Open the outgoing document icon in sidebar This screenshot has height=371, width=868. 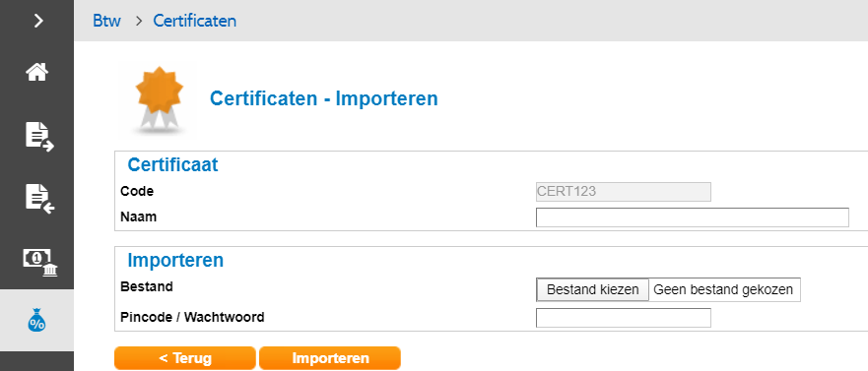click(x=38, y=138)
